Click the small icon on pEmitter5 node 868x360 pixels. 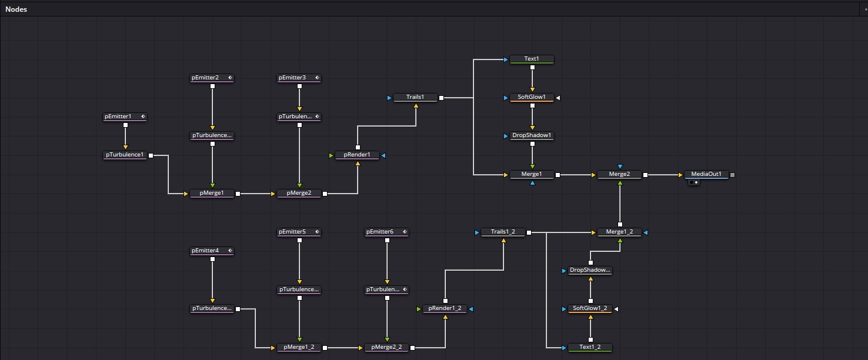click(x=317, y=232)
